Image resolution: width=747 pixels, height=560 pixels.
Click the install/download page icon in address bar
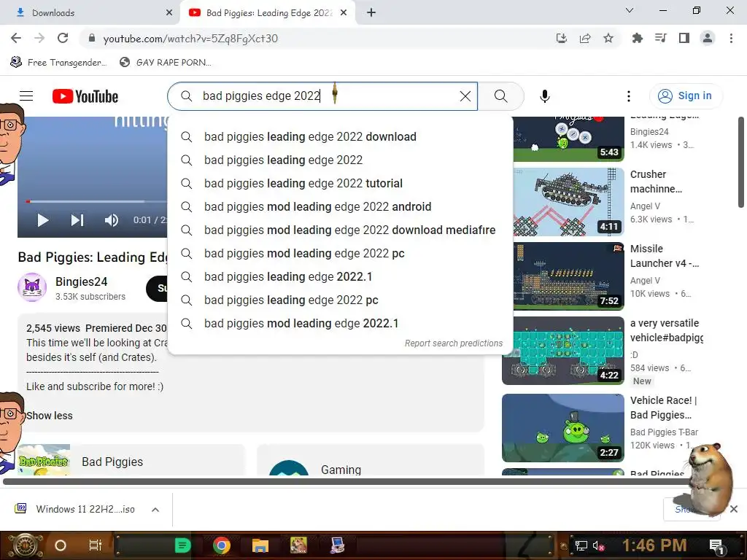point(562,38)
